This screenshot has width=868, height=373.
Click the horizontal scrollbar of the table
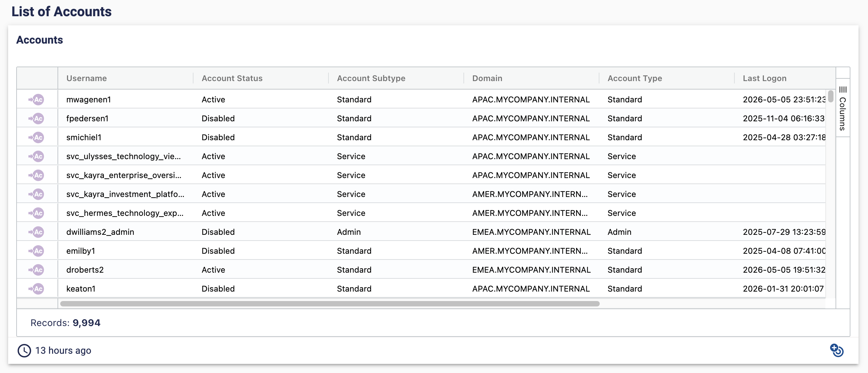[330, 304]
